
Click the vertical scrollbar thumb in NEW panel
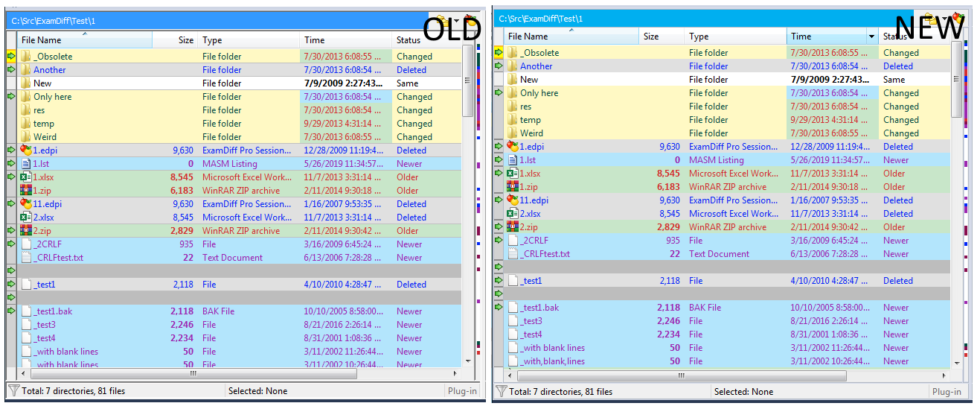point(955,80)
